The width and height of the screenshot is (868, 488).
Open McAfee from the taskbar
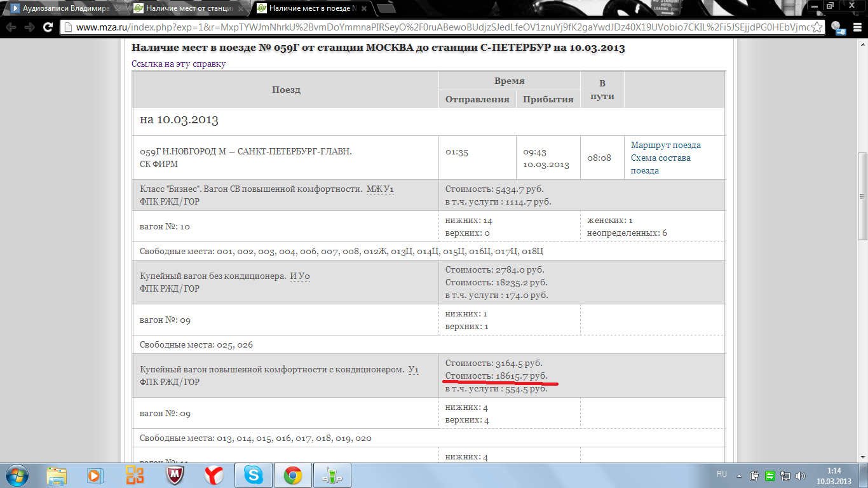point(175,475)
